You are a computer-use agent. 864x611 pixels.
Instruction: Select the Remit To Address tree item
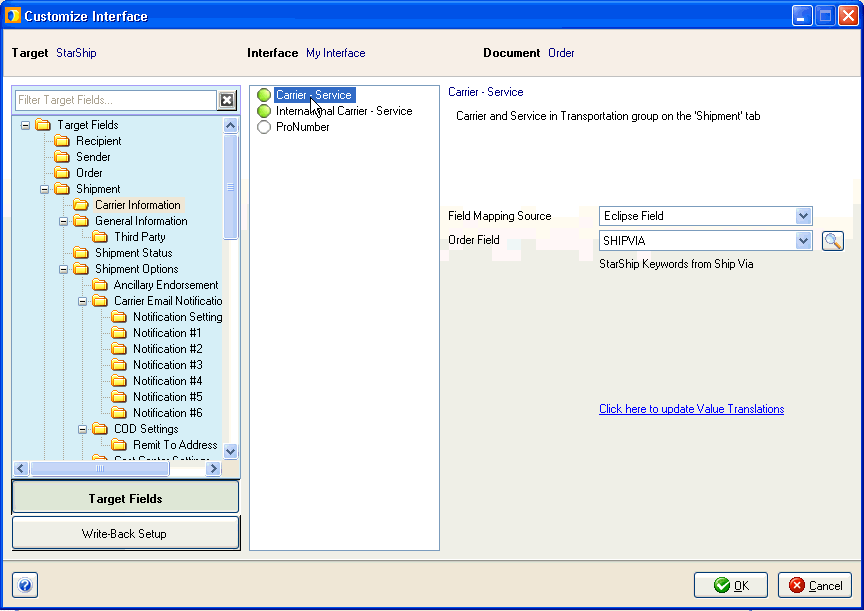pyautogui.click(x=175, y=445)
